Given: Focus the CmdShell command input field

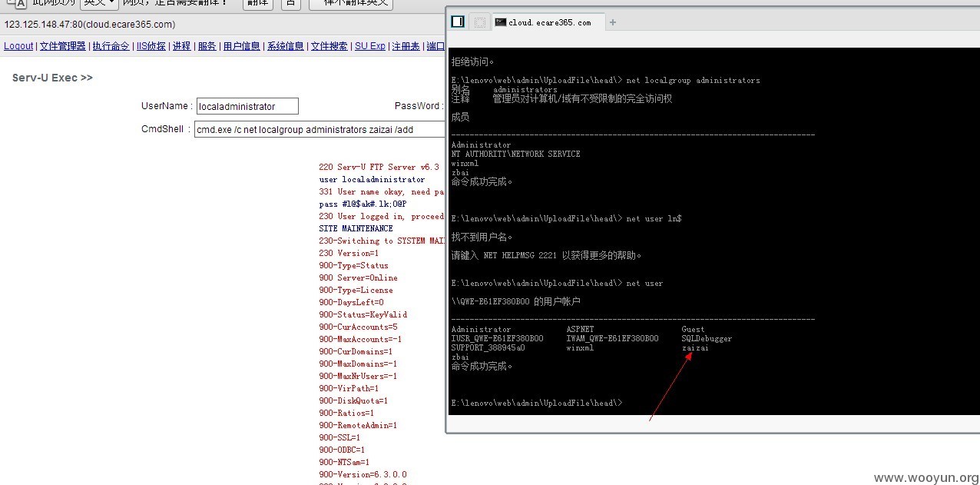Looking at the screenshot, I should tap(320, 129).
